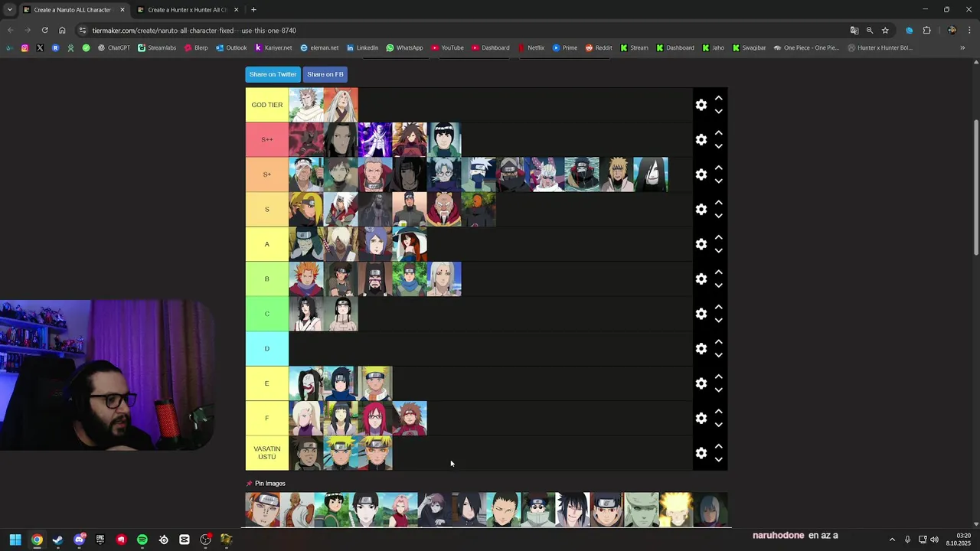Move S++ row up with arrow

pos(718,133)
